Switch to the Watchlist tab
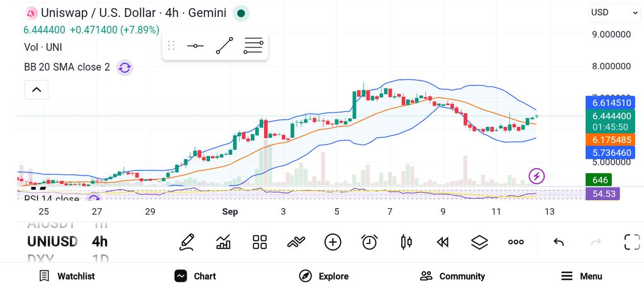The image size is (644, 290). [x=67, y=276]
